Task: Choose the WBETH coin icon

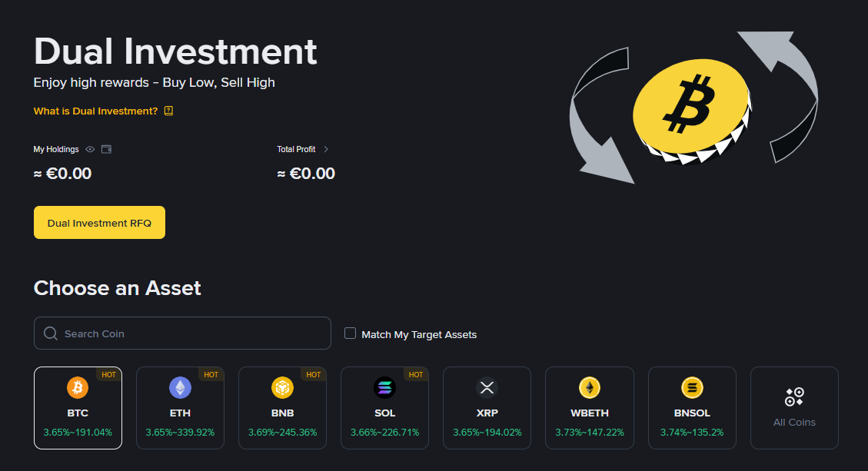Action: point(590,388)
